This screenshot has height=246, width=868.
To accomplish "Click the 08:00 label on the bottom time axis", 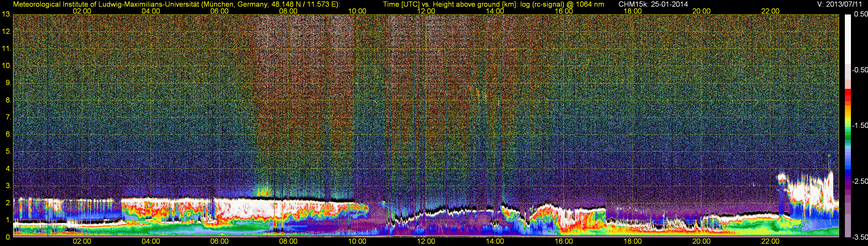I will (x=288, y=241).
